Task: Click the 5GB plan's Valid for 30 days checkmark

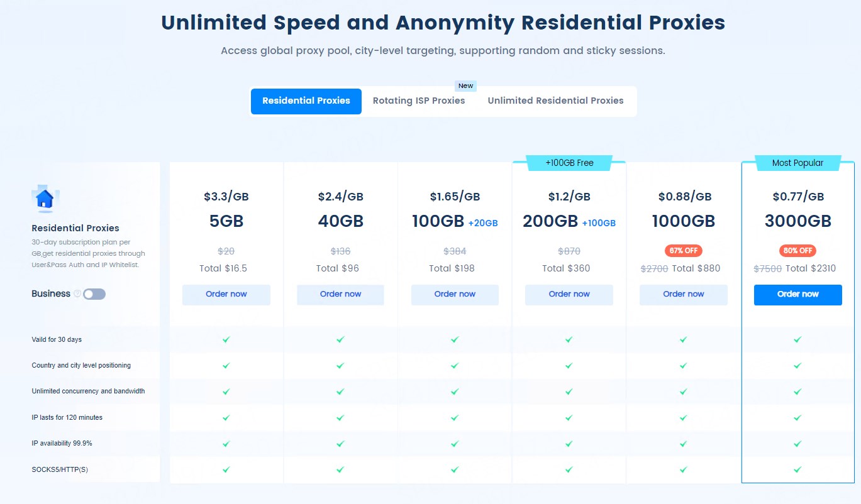Action: pos(226,339)
